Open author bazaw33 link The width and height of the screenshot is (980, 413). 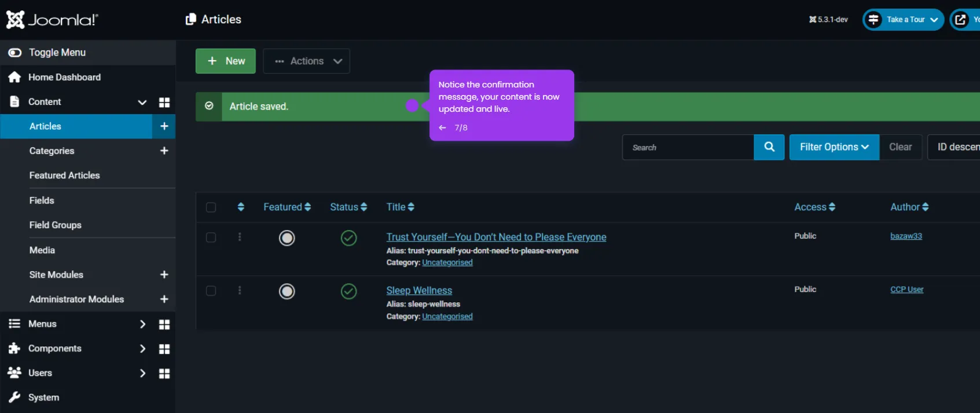[x=906, y=236]
